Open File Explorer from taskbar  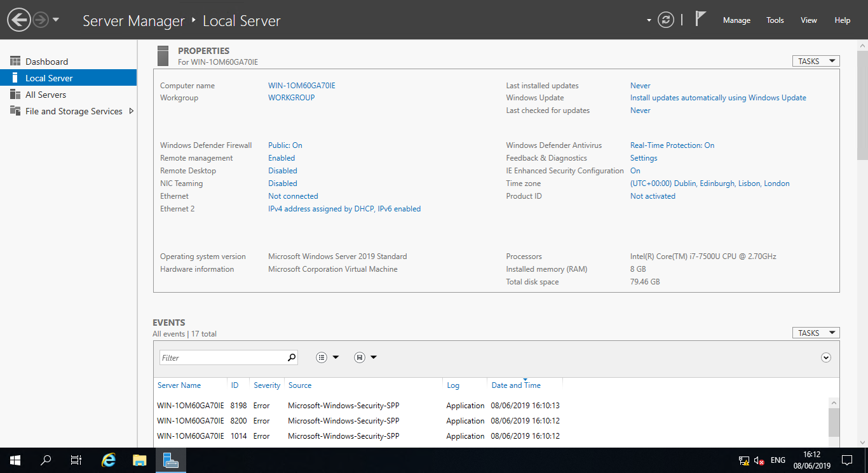(140, 460)
